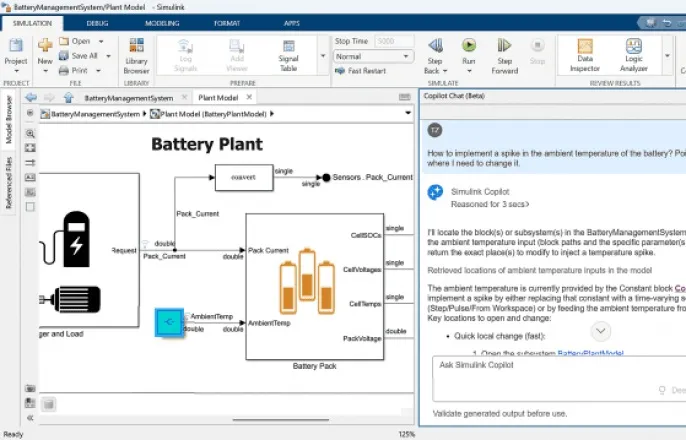Screen dimensions: 686x440
Task: Create a New model via plus icon
Action: coord(45,45)
